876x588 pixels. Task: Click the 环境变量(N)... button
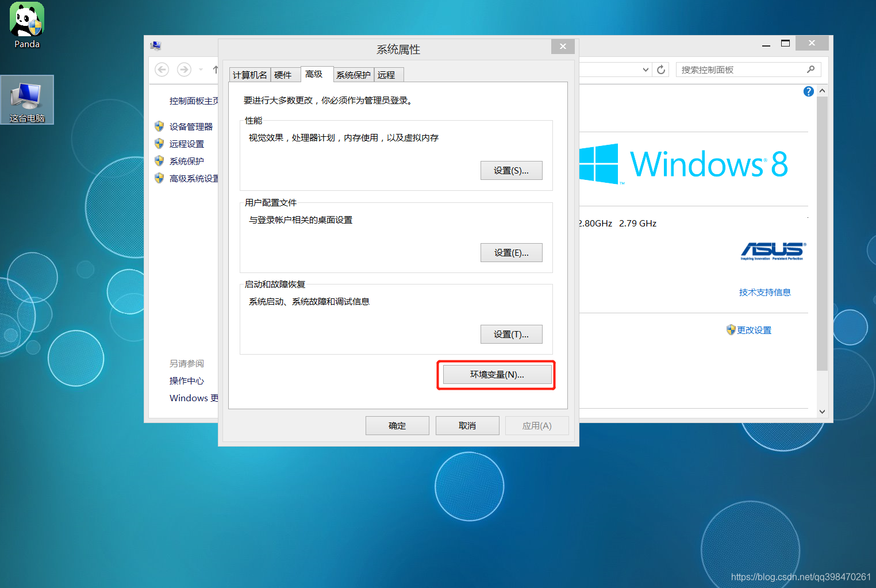[x=497, y=375]
